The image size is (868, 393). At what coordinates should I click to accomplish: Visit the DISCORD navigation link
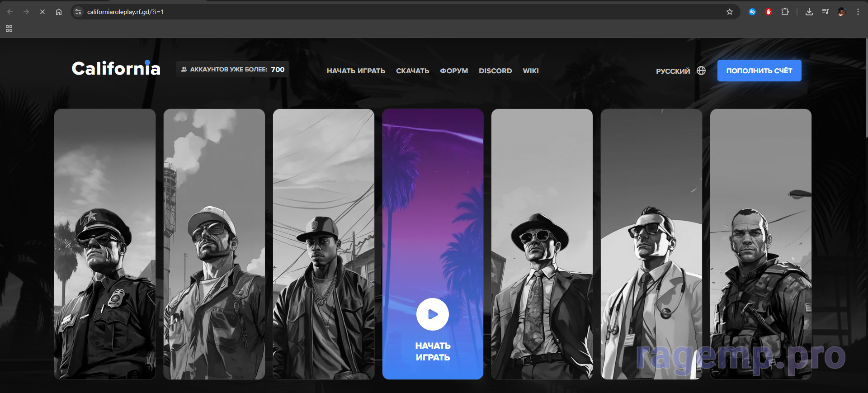point(495,71)
